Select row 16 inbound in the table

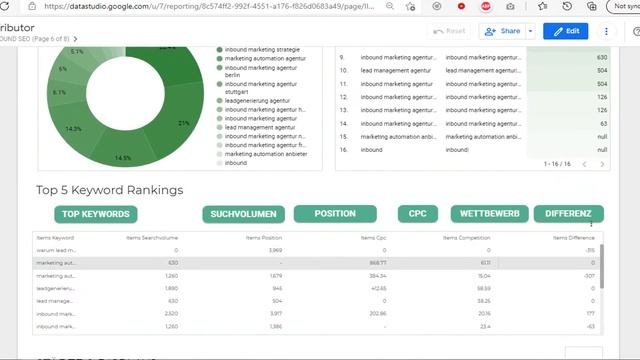coord(473,150)
